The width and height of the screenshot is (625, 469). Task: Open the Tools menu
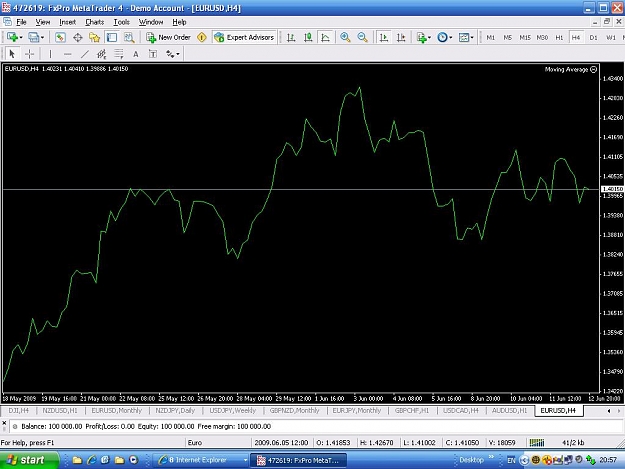click(121, 22)
